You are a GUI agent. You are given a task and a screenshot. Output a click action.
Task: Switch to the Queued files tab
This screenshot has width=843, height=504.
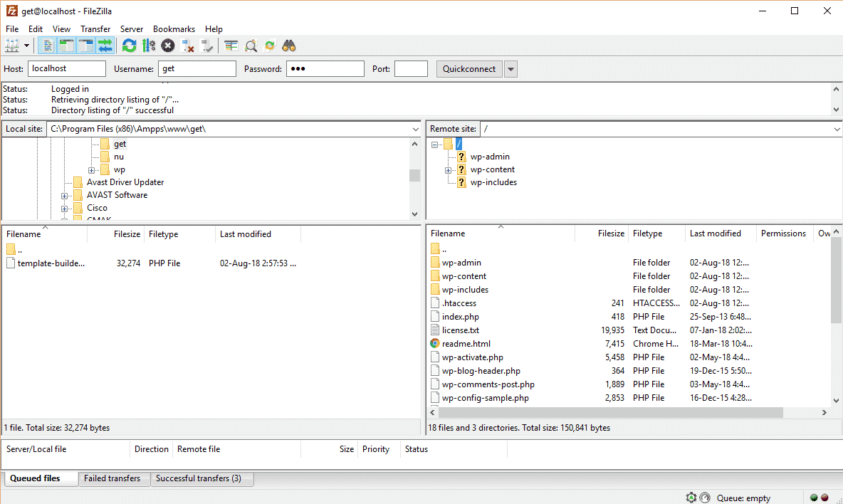[41, 479]
